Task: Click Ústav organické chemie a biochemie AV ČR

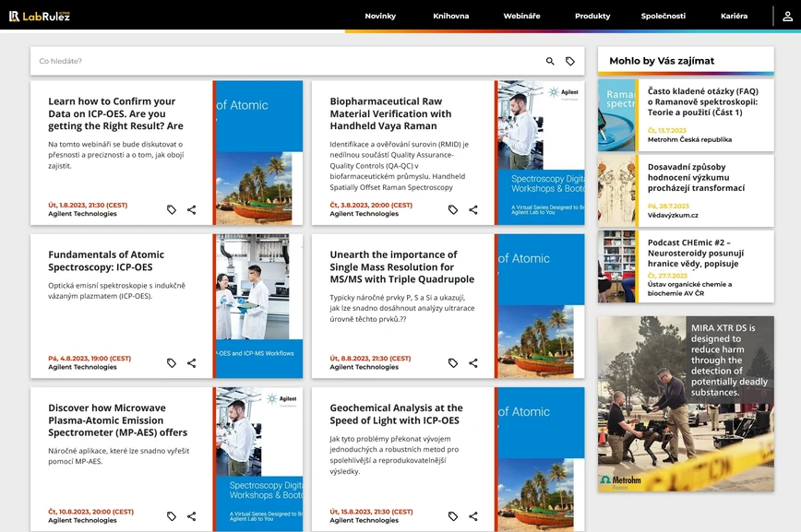Action: tap(689, 289)
